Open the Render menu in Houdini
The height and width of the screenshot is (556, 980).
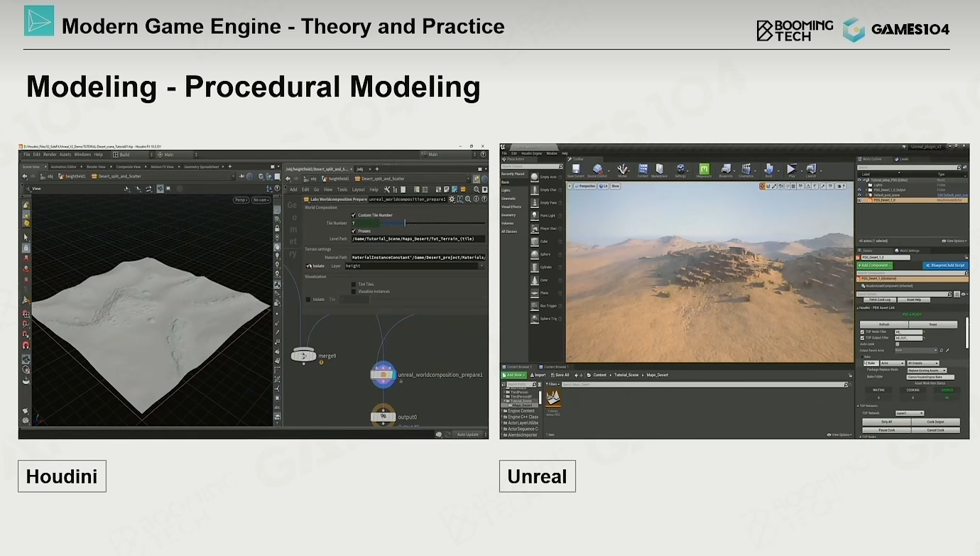coord(50,154)
